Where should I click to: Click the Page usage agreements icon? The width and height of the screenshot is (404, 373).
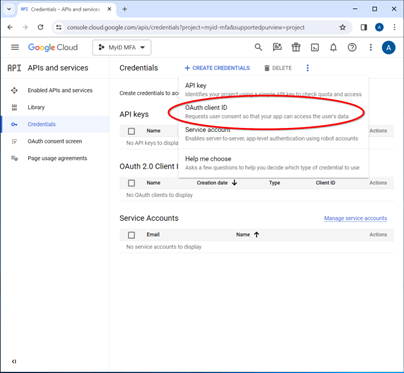[14, 158]
